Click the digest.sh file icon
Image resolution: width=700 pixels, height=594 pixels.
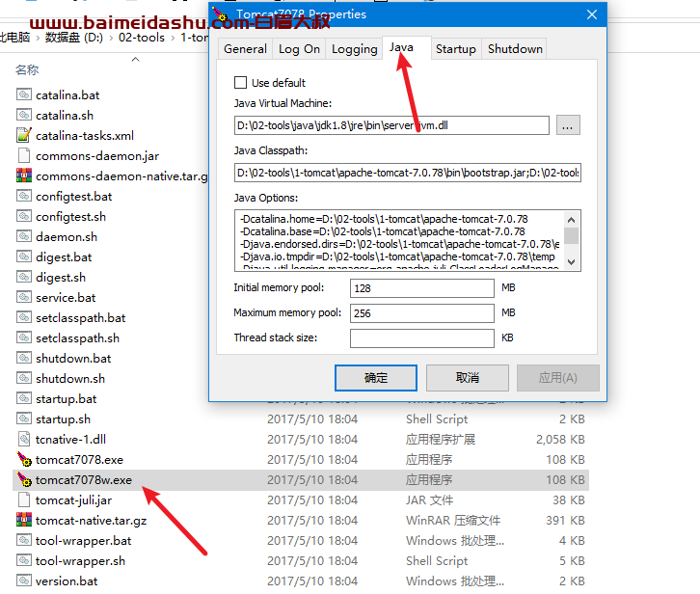click(24, 277)
